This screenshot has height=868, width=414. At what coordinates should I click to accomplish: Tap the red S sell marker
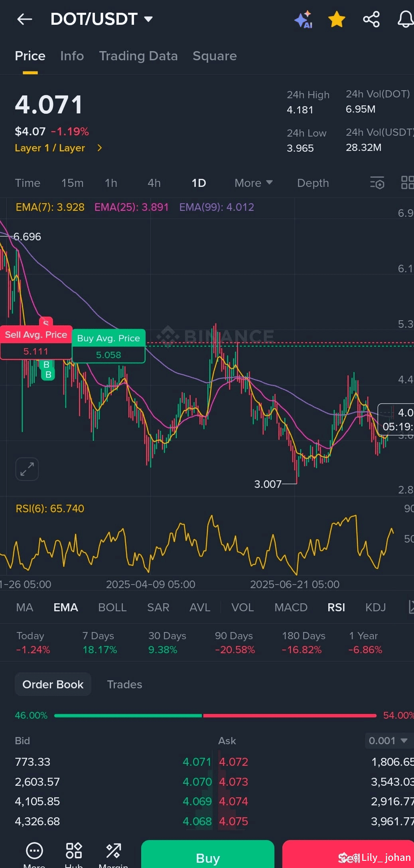coord(46,322)
